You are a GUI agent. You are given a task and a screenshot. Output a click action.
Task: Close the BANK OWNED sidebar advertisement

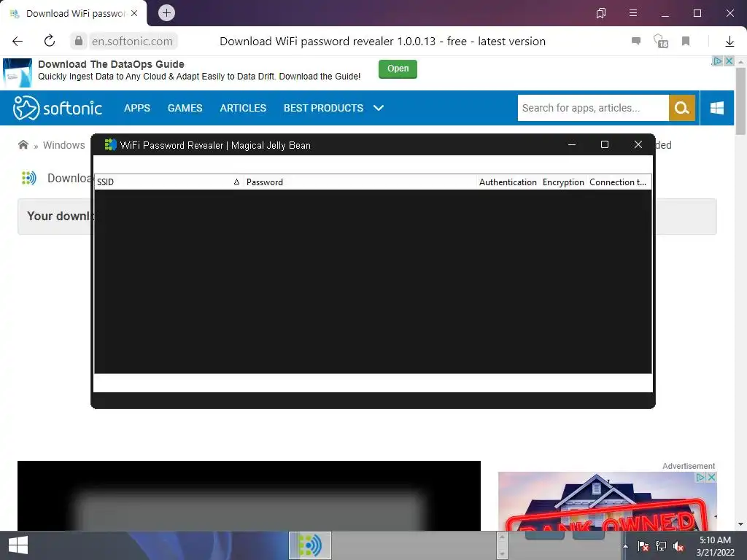tap(711, 477)
